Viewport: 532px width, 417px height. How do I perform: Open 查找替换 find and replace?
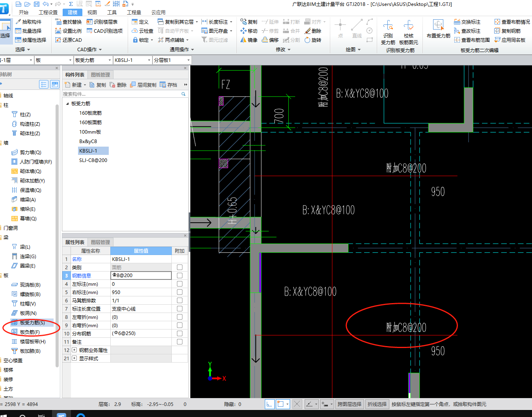[x=69, y=22]
